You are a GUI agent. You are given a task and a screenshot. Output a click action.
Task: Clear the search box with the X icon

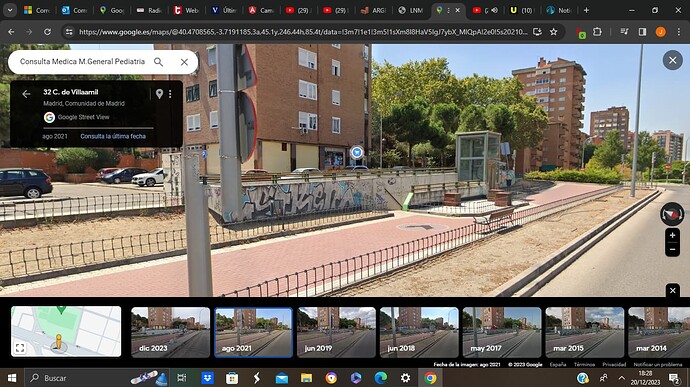(184, 62)
